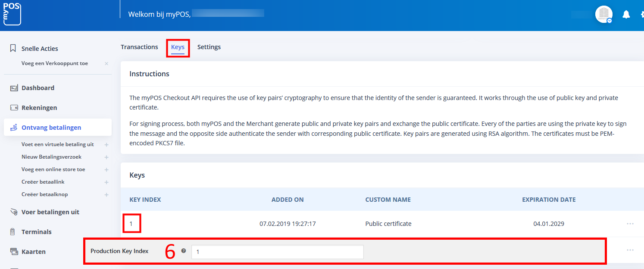Switch to the Settings tab
This screenshot has height=269, width=644.
[x=209, y=47]
